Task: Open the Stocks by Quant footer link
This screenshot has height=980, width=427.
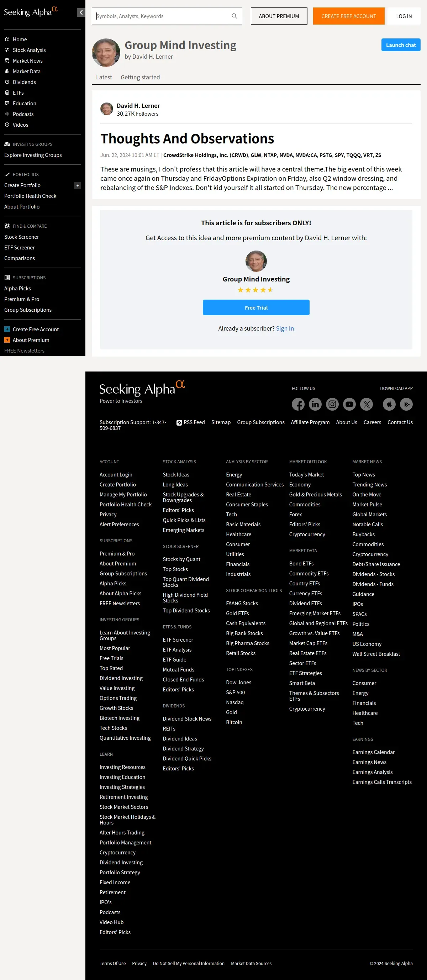Action: (x=181, y=560)
